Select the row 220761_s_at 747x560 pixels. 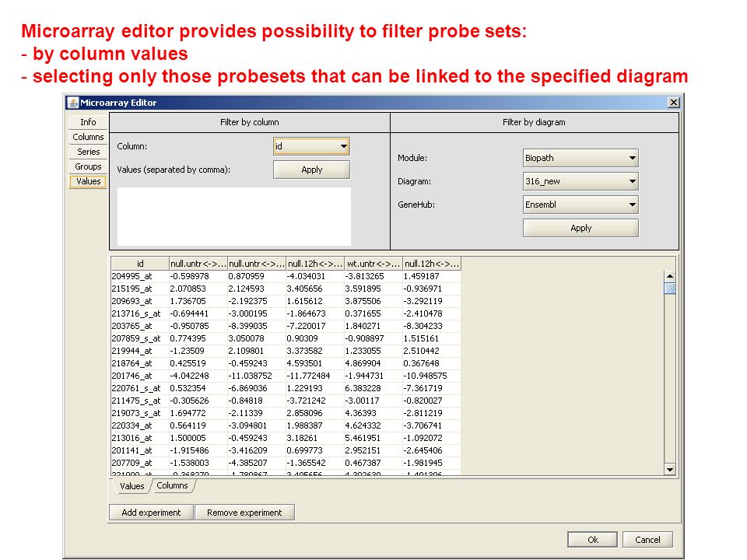tap(286, 388)
